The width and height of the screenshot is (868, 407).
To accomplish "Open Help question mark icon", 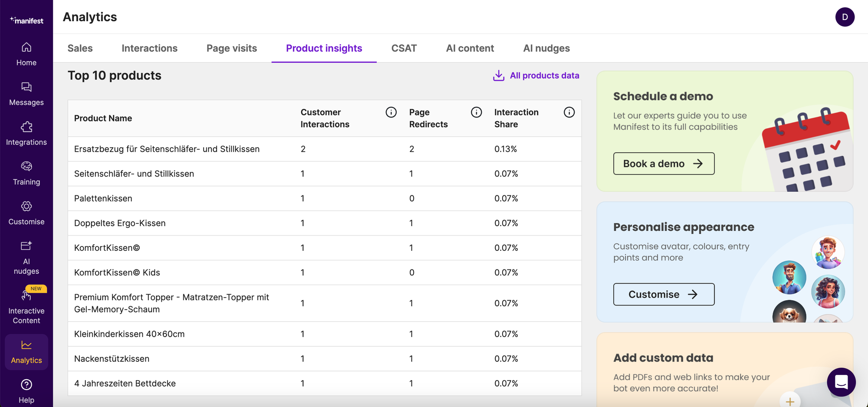I will (26, 385).
